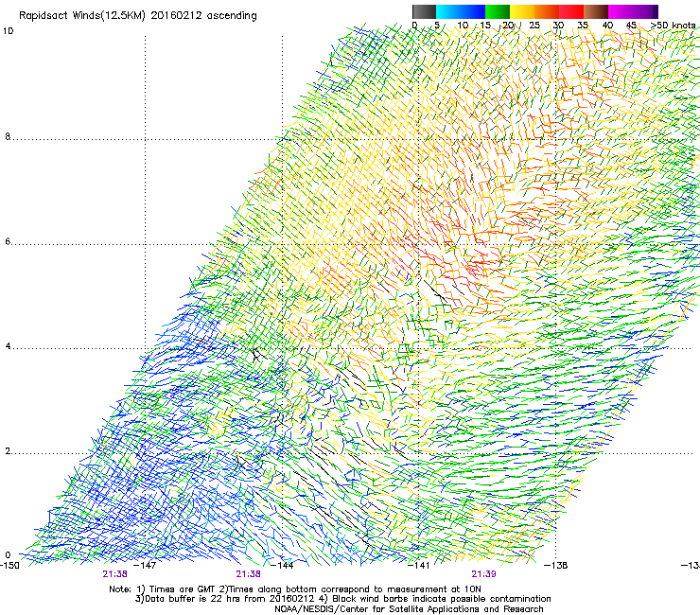
Task: Pick the blue 10-15 knots color segment
Action: tap(473, 11)
